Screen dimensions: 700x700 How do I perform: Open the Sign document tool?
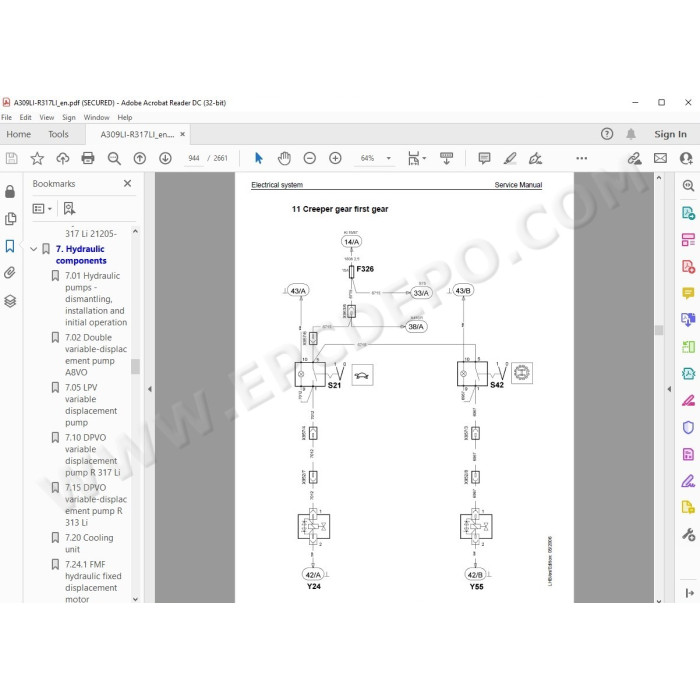tap(535, 158)
